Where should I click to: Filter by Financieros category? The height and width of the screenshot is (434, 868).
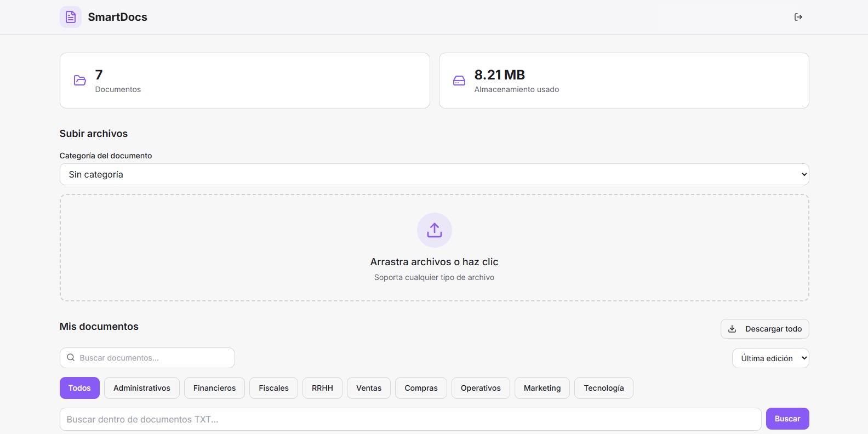pos(214,388)
